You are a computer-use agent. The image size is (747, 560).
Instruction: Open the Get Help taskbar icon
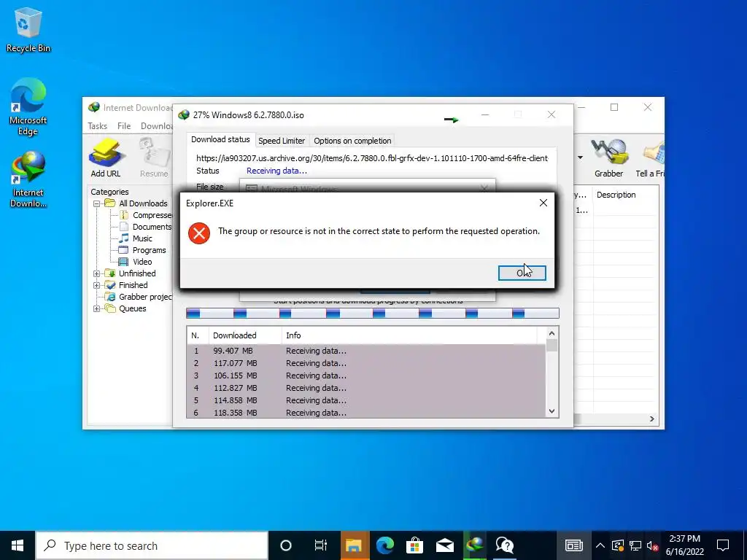tap(505, 545)
